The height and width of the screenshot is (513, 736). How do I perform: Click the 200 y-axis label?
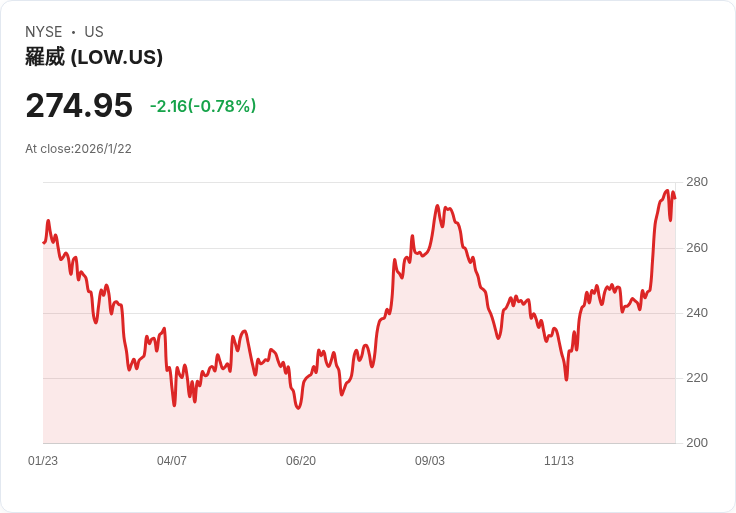pyautogui.click(x=697, y=443)
